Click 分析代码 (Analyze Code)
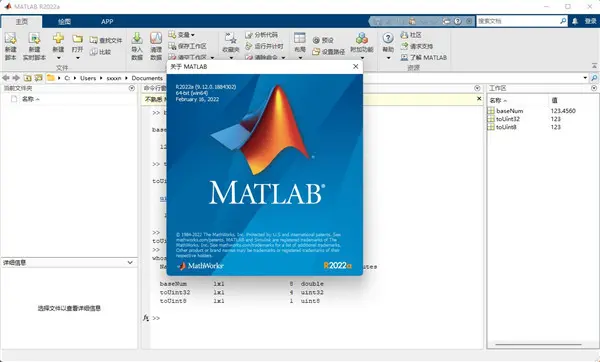 click(261, 35)
